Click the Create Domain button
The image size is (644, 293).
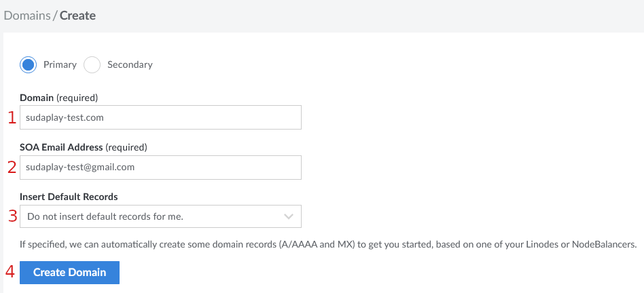click(x=69, y=273)
